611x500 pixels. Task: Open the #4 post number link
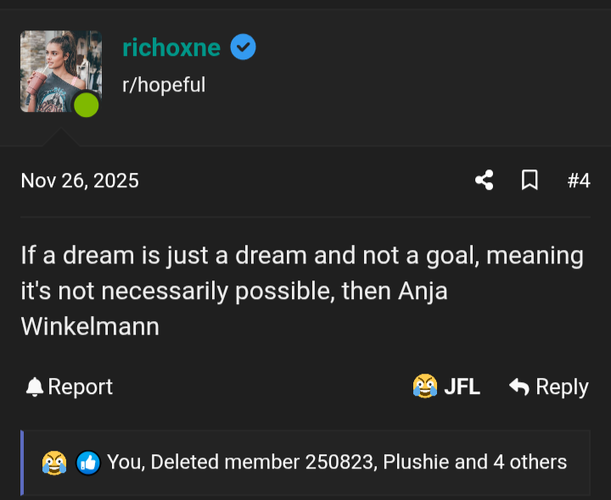click(578, 181)
